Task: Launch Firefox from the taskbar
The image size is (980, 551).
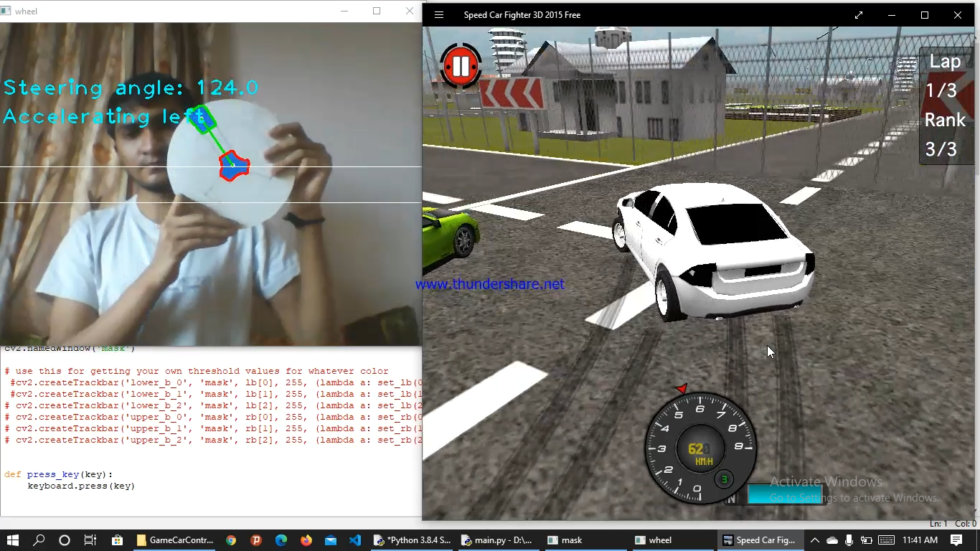Action: click(306, 540)
